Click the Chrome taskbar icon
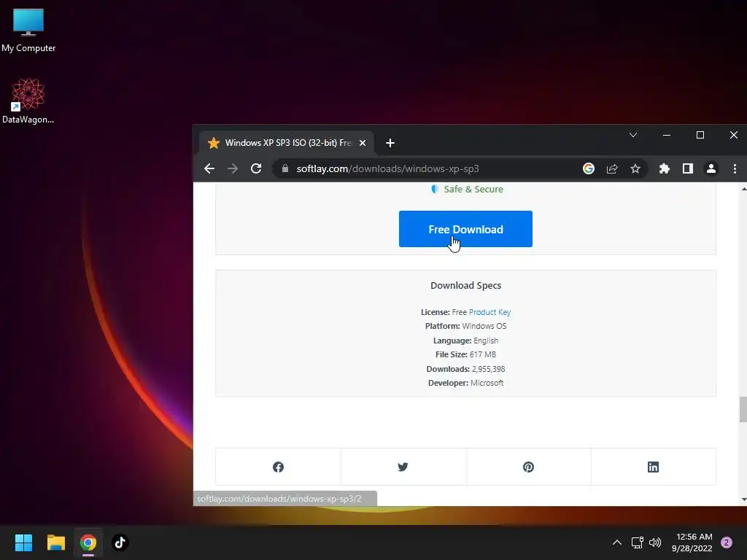The image size is (747, 560). pos(88,542)
